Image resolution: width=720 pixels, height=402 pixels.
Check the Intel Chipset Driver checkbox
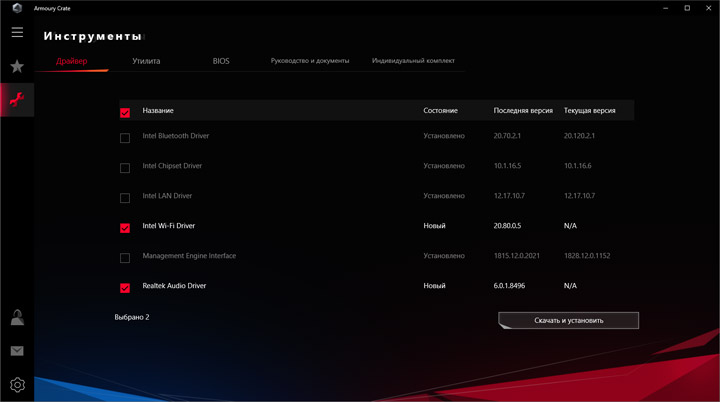125,168
